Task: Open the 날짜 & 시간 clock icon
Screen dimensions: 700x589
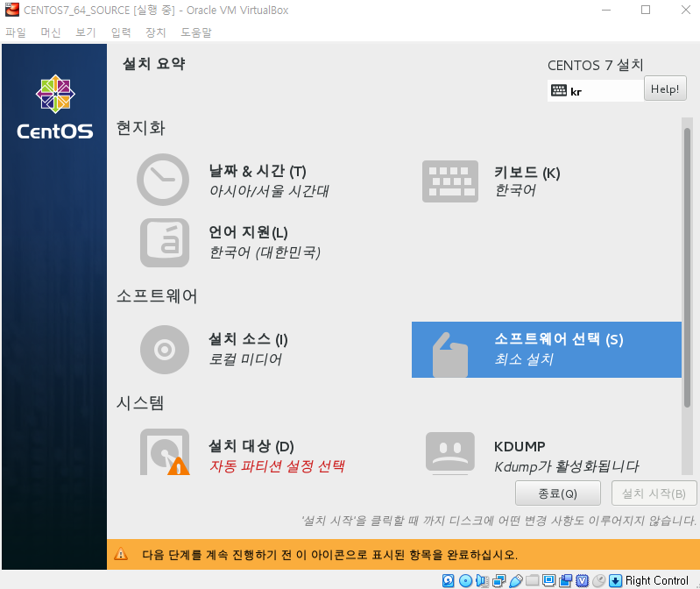Action: coord(163,180)
